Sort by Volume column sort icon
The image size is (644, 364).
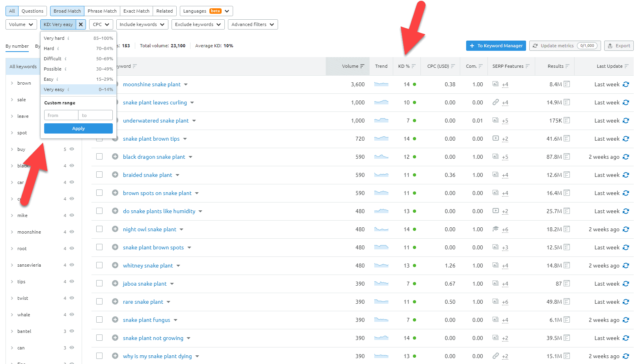pyautogui.click(x=362, y=66)
